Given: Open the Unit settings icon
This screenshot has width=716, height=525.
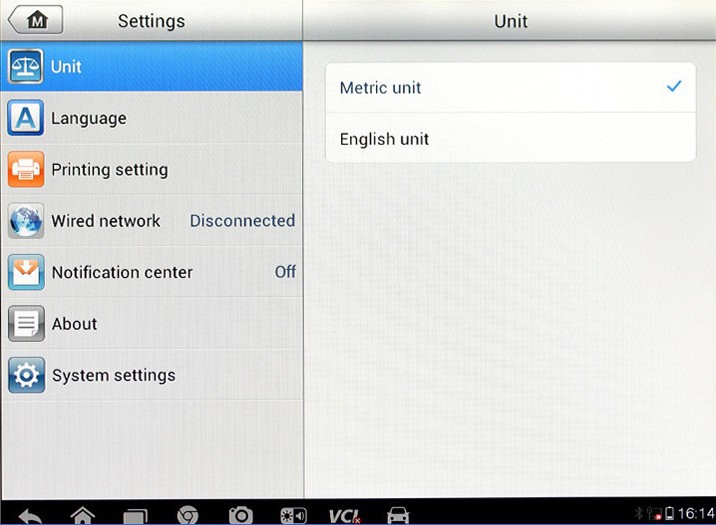Looking at the screenshot, I should coord(26,67).
